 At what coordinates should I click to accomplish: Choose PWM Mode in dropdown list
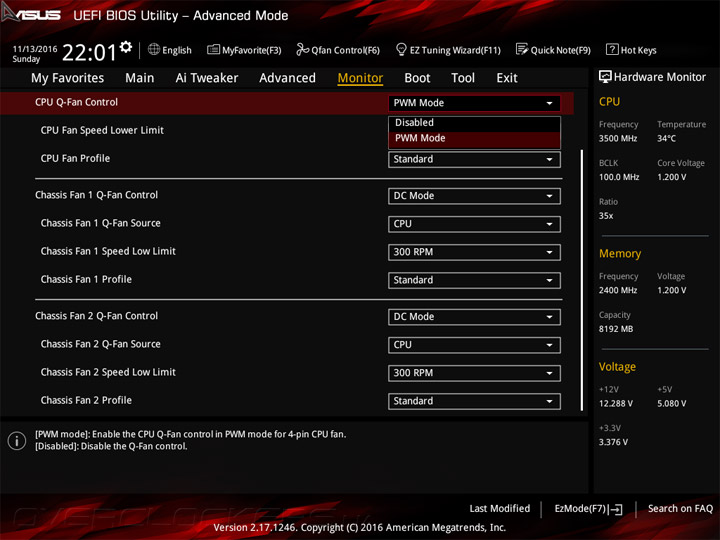pos(474,139)
